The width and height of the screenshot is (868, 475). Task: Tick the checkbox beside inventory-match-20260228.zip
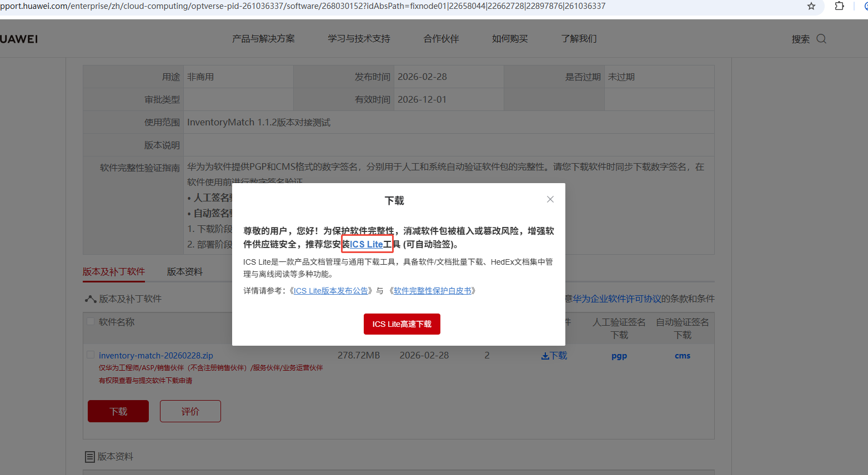pyautogui.click(x=91, y=355)
